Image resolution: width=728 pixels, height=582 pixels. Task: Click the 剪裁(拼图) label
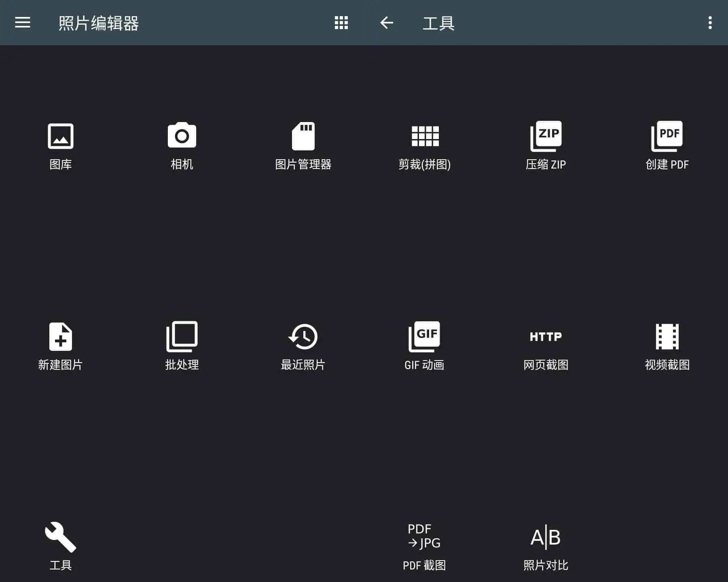pos(425,164)
